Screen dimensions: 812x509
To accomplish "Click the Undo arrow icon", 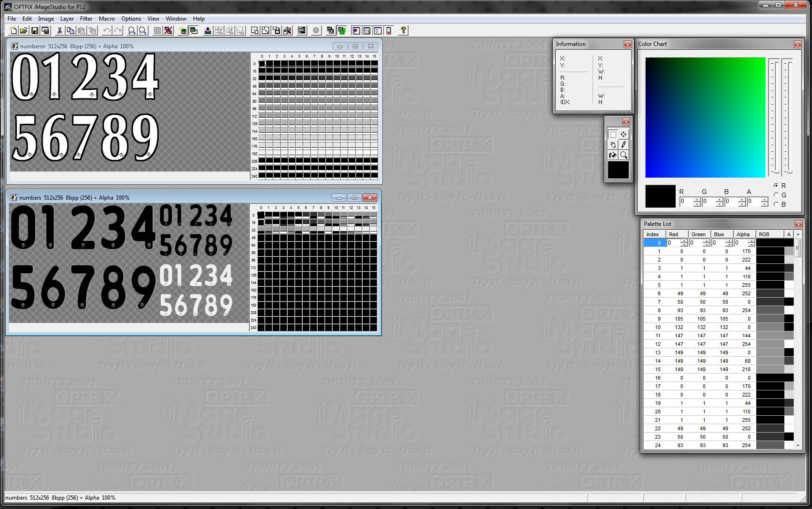I will 107,30.
